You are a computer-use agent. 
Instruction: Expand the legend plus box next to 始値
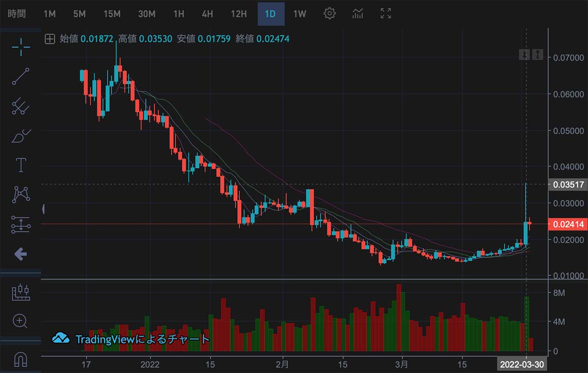pos(49,39)
